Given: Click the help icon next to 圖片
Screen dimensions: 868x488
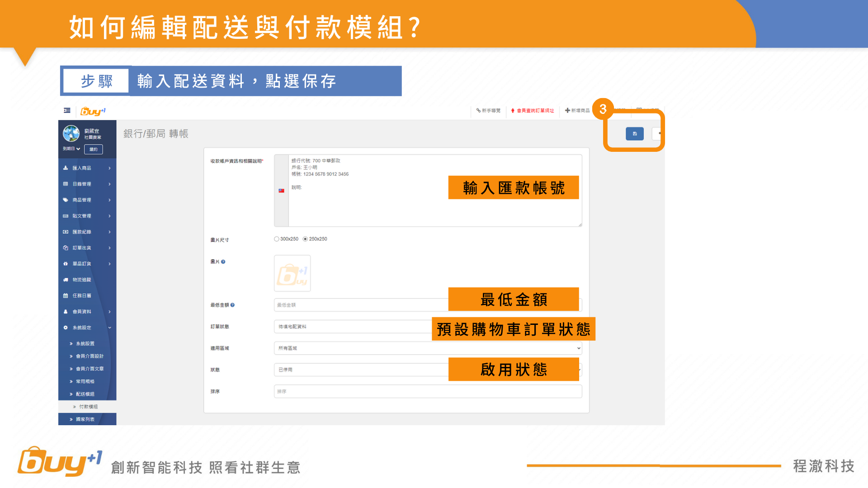Looking at the screenshot, I should click(223, 262).
